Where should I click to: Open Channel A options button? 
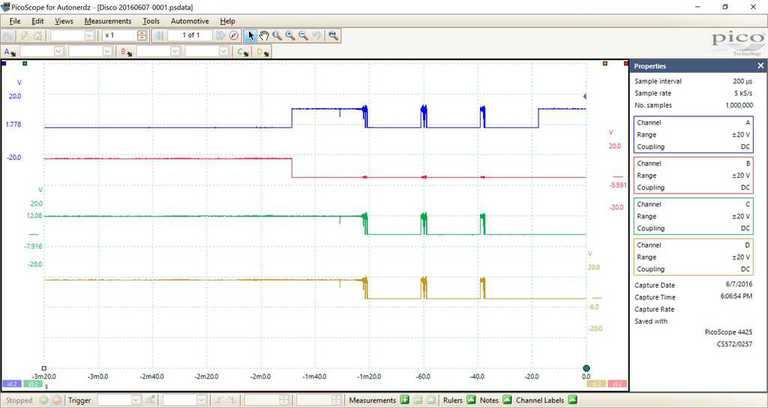10,51
